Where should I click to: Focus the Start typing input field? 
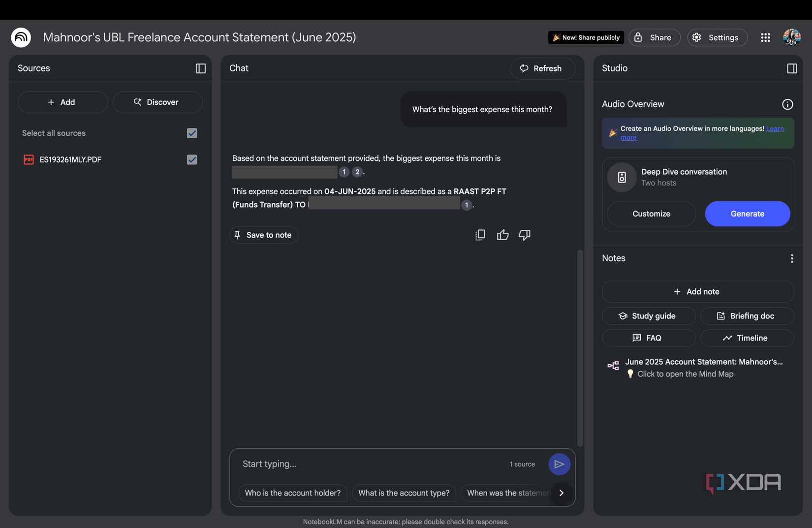point(369,464)
